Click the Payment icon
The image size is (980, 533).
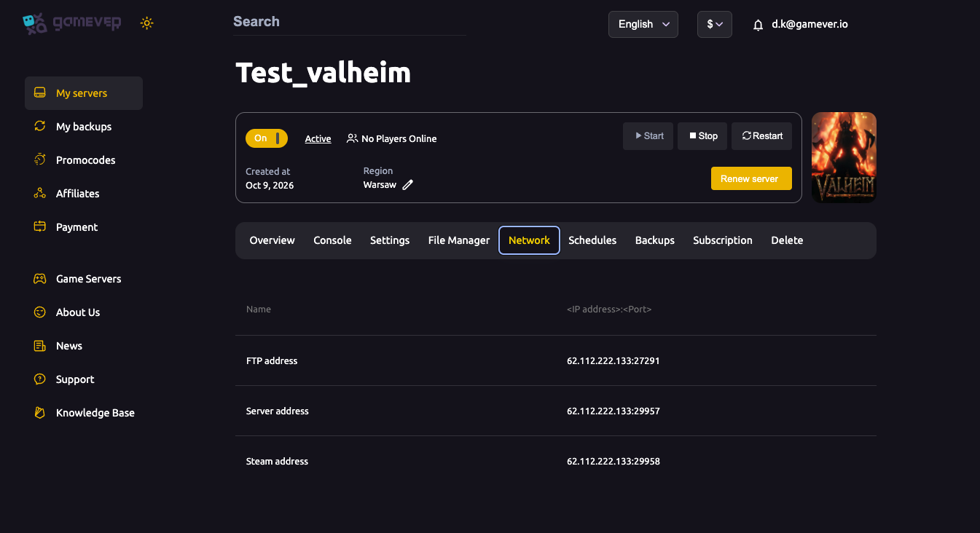pyautogui.click(x=40, y=227)
